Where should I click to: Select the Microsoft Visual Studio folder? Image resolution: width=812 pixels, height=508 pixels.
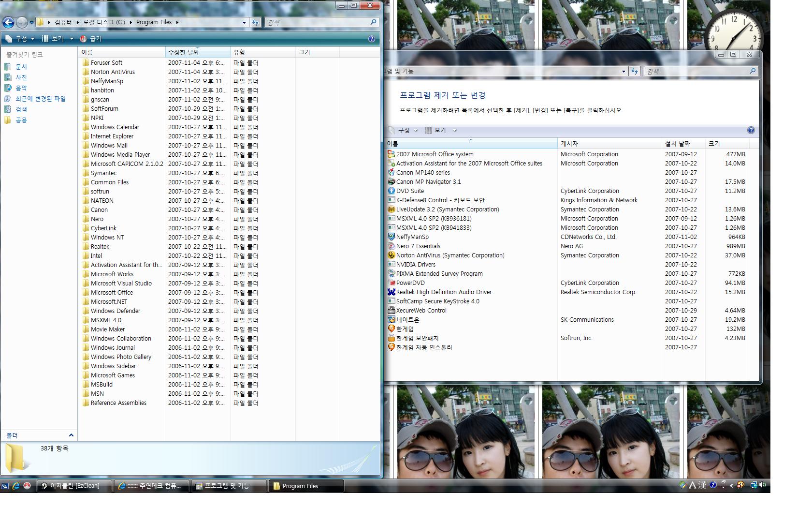click(120, 284)
